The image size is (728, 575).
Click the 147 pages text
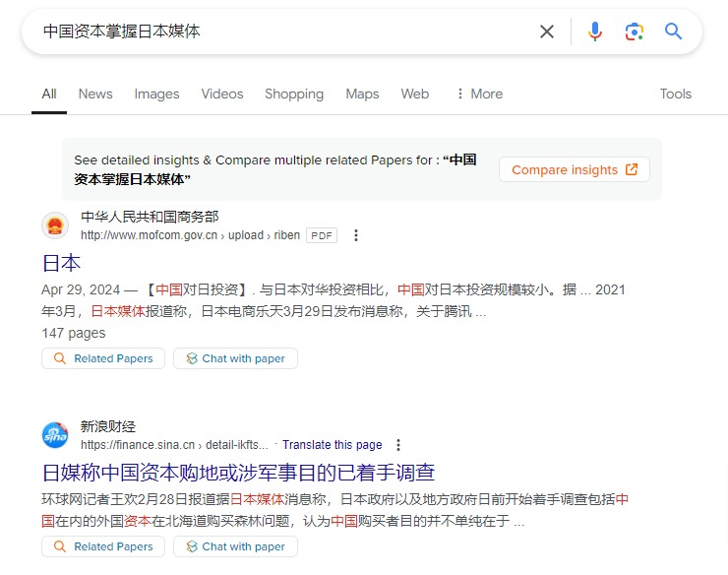pos(74,334)
